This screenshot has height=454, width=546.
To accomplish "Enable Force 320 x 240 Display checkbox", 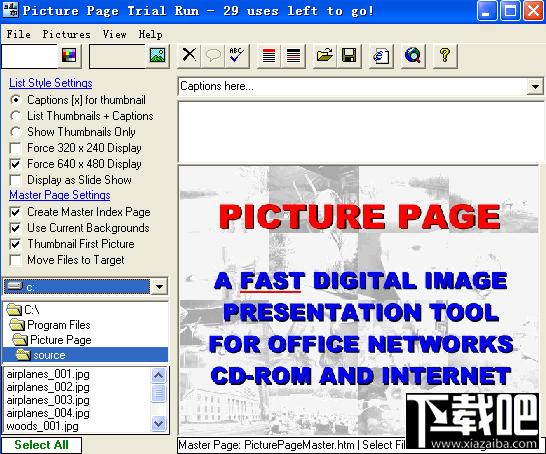I will 15,148.
